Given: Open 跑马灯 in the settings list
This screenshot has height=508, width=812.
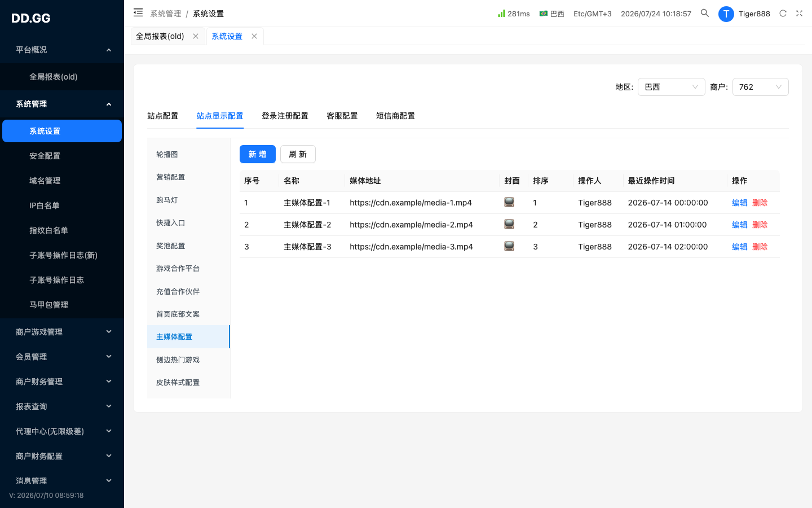Looking at the screenshot, I should click(x=188, y=200).
